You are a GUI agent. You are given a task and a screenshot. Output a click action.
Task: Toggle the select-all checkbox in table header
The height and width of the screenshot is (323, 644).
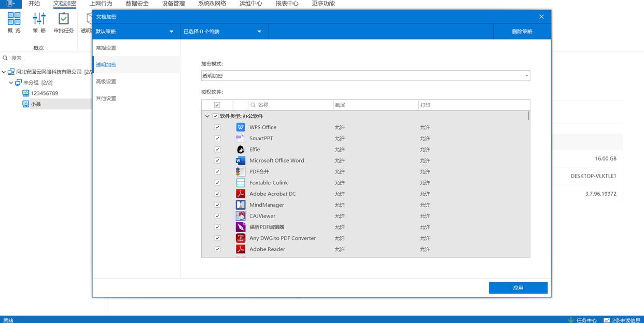point(217,105)
